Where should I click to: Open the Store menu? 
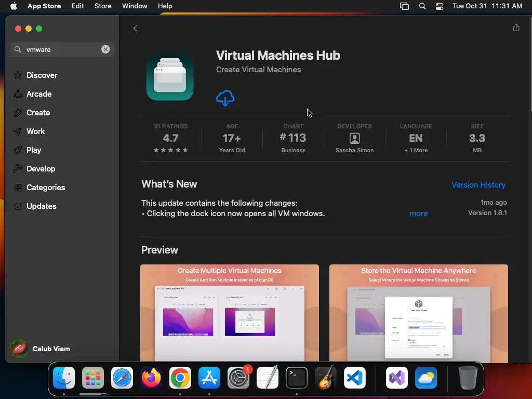pyautogui.click(x=103, y=6)
